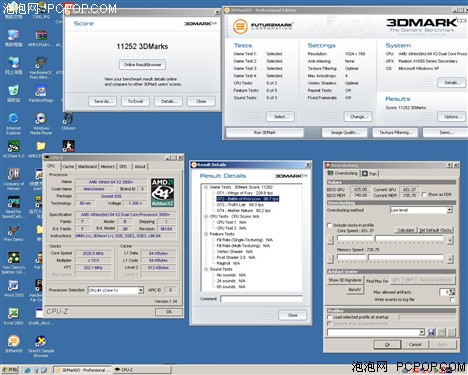Open the About tab in CPU-Z
468x375 pixels.
pyautogui.click(x=140, y=166)
